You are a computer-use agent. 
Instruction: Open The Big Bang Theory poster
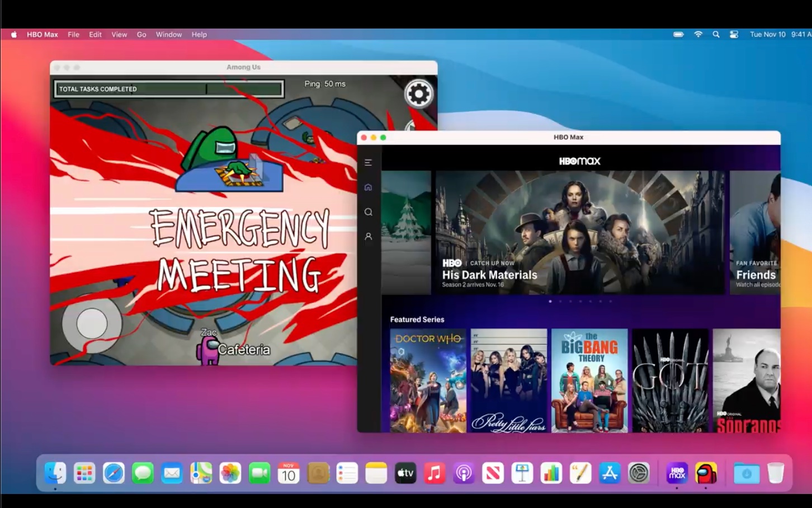pos(589,380)
